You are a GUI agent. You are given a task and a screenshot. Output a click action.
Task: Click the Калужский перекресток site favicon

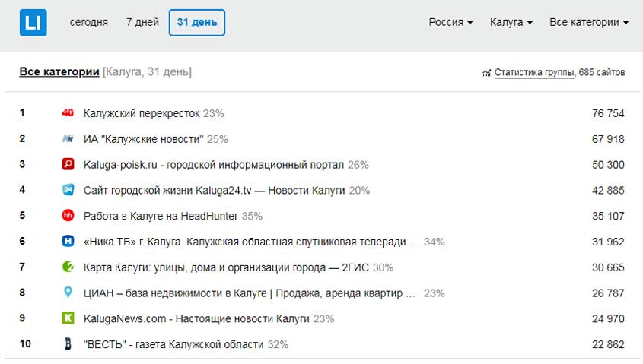click(67, 113)
